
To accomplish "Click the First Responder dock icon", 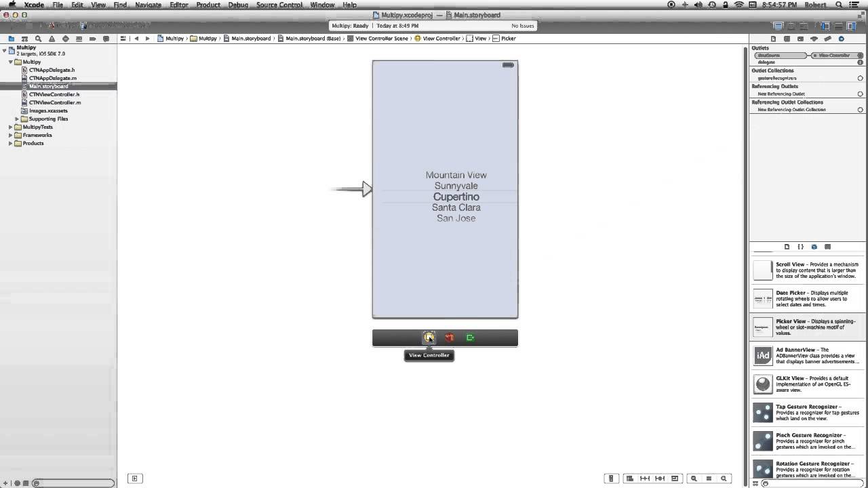I will (449, 338).
